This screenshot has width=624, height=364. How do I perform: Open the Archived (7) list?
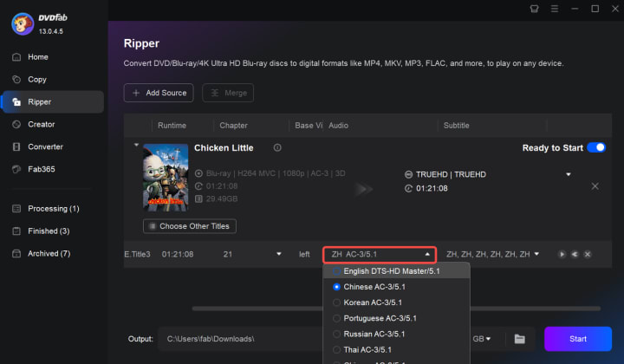pos(49,253)
